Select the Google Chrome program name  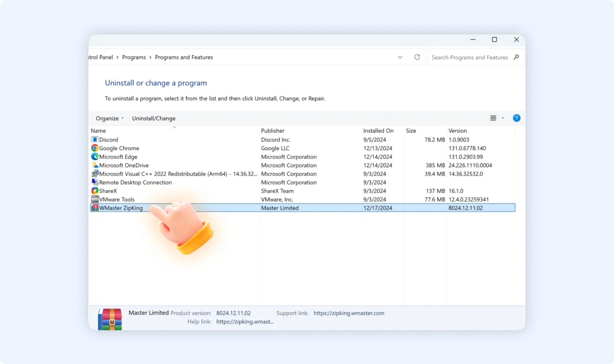pyautogui.click(x=119, y=148)
